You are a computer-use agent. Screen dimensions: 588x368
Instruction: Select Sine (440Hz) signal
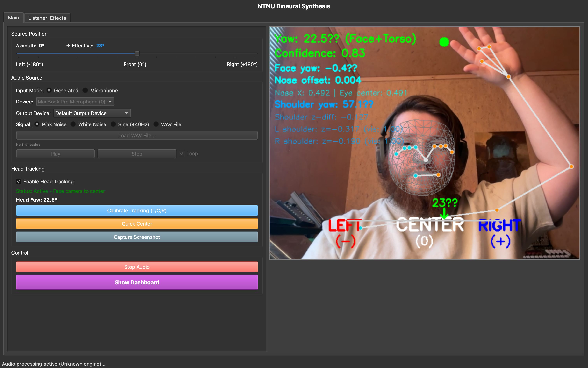[113, 124]
